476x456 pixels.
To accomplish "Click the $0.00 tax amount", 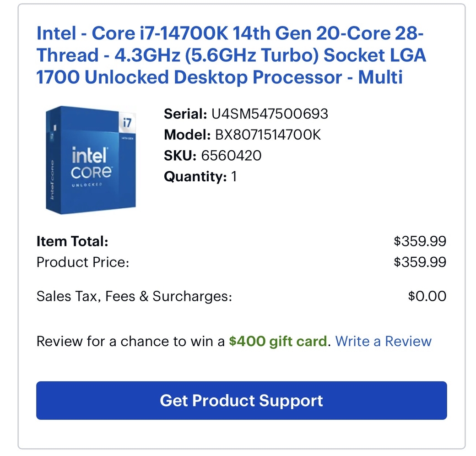I will [427, 296].
